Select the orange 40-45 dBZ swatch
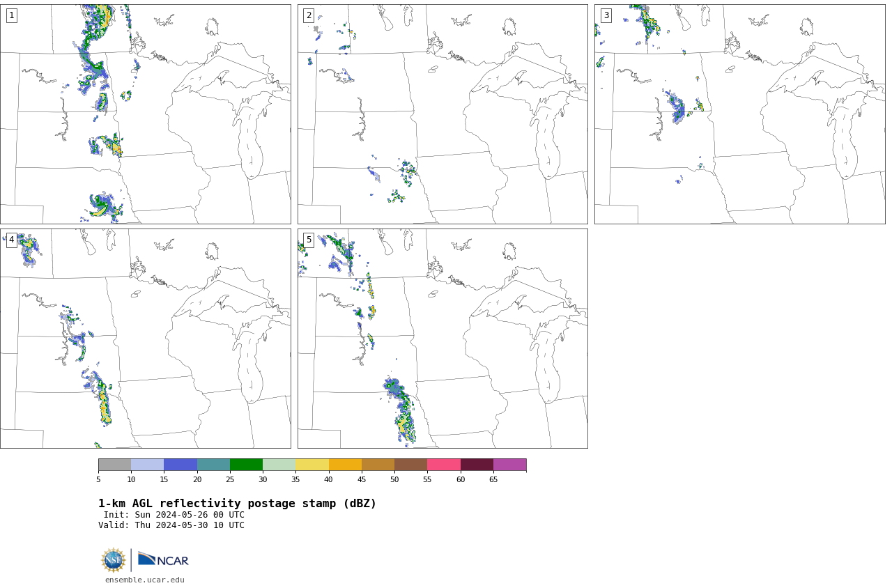The image size is (892, 588). tap(345, 465)
